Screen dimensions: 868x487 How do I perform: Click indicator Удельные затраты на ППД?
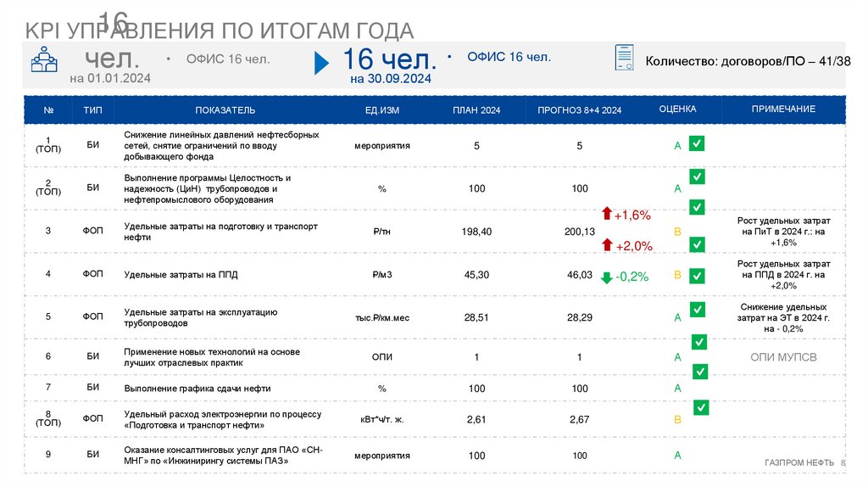(181, 274)
